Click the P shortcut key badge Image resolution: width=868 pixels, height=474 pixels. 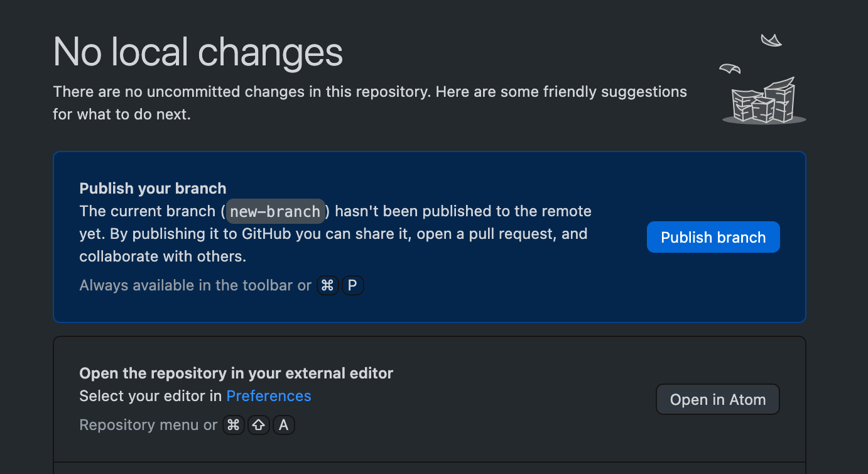tap(352, 285)
